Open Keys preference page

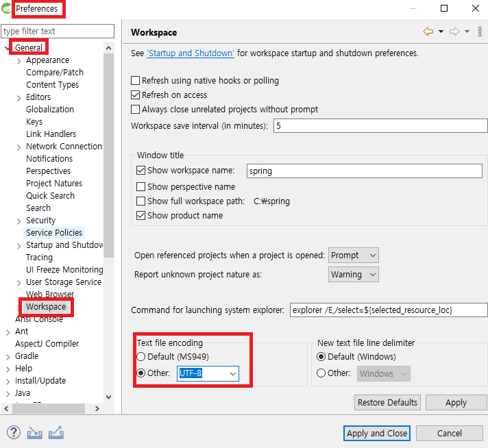coord(34,122)
